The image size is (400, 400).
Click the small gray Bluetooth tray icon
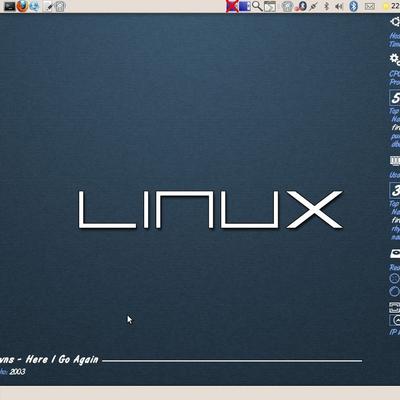pos(327,6)
